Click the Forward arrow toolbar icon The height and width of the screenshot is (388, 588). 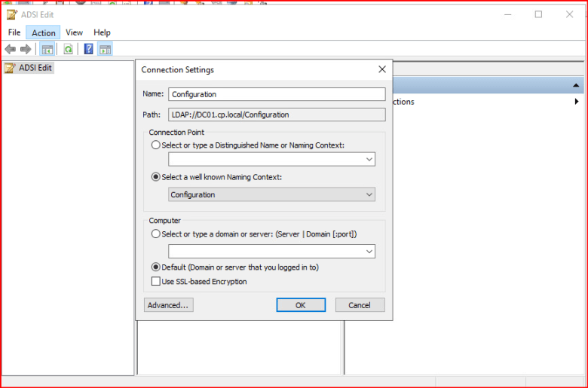[26, 49]
